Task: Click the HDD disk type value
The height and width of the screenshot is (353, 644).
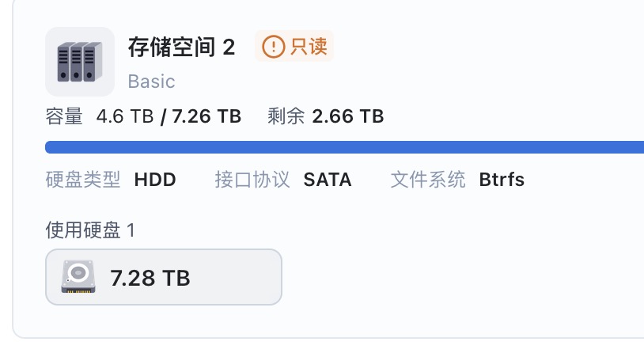Action: point(155,180)
